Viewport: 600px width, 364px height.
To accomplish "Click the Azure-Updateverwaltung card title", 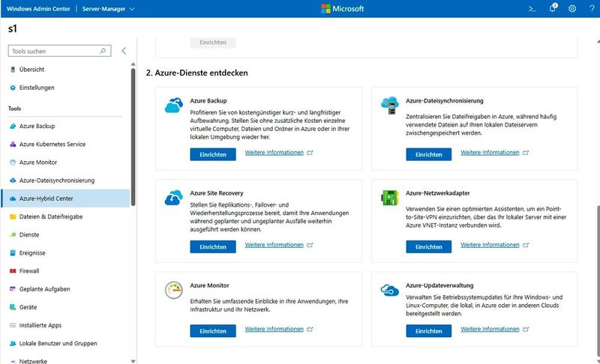I will click(x=439, y=285).
